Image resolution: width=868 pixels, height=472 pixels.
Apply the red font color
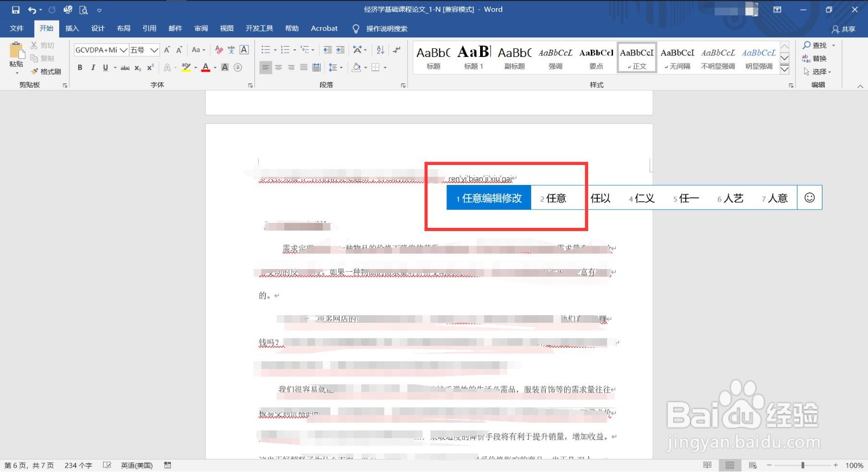206,68
